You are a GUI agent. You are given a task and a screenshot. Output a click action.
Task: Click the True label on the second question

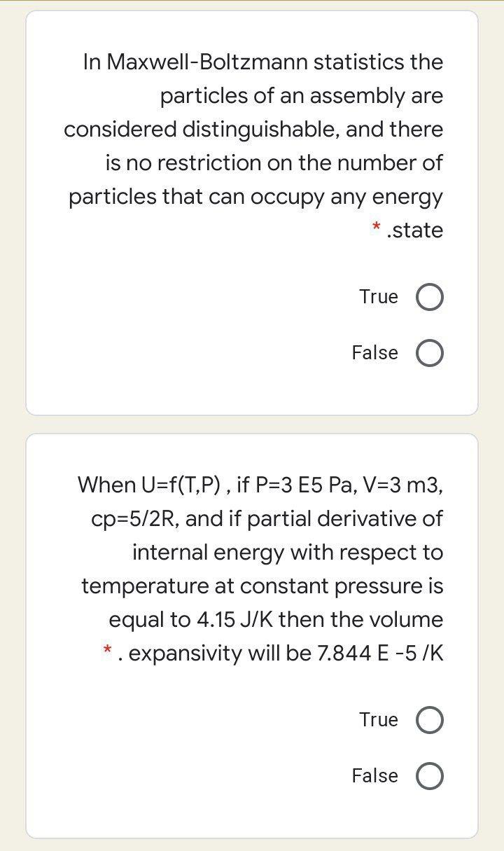click(379, 719)
